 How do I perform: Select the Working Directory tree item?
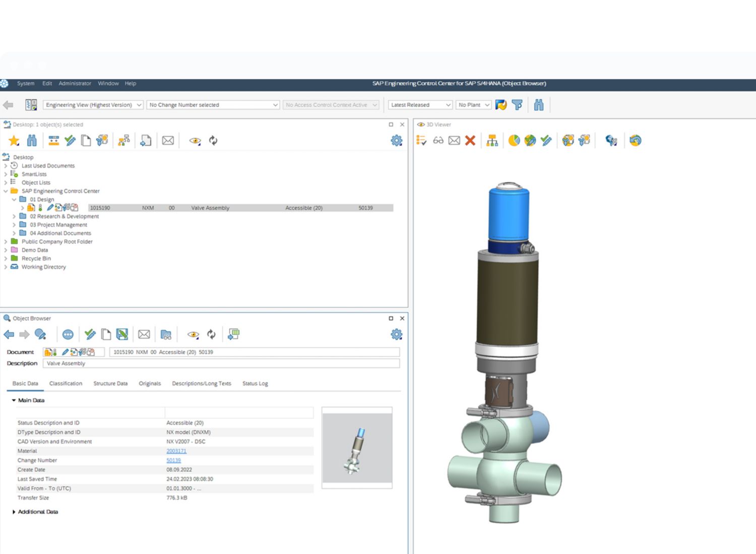click(43, 267)
